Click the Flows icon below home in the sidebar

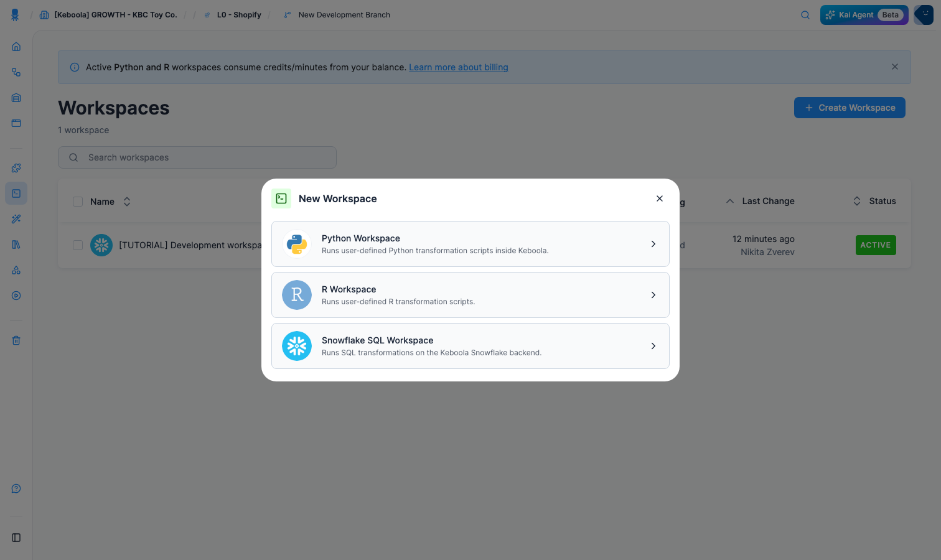16,72
